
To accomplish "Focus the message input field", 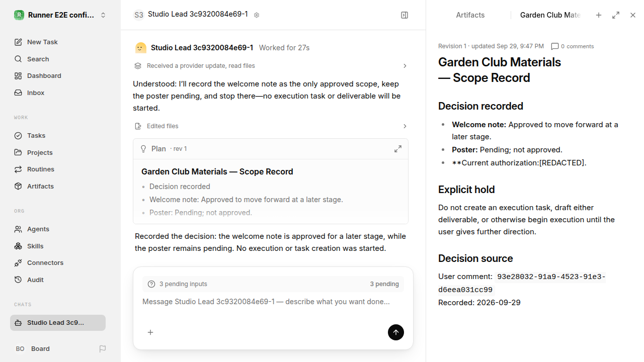I will coord(273,302).
